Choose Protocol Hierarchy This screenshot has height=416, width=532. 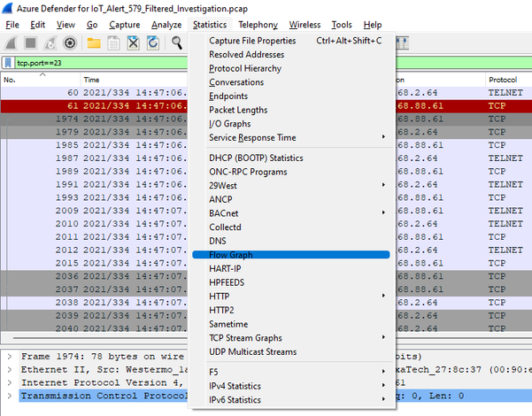click(290, 68)
